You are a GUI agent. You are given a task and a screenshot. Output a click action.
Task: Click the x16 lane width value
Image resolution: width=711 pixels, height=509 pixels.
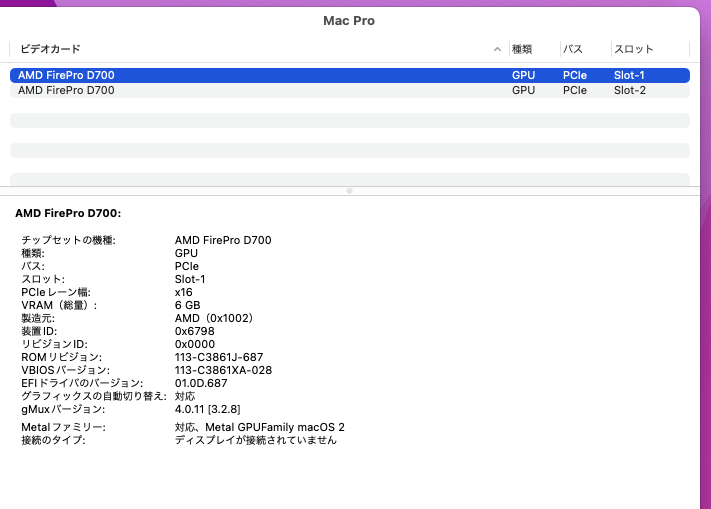183,292
